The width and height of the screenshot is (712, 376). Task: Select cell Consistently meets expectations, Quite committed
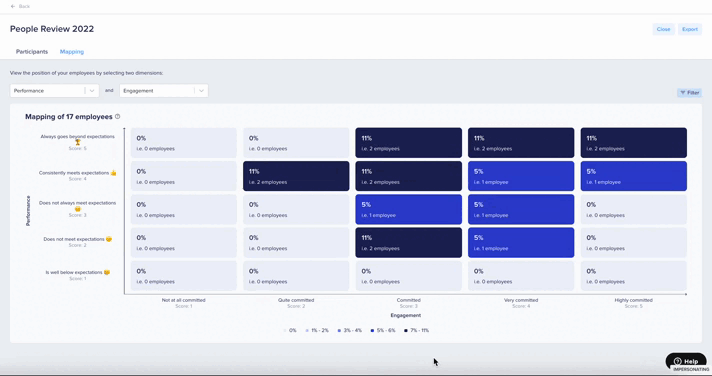coord(296,176)
